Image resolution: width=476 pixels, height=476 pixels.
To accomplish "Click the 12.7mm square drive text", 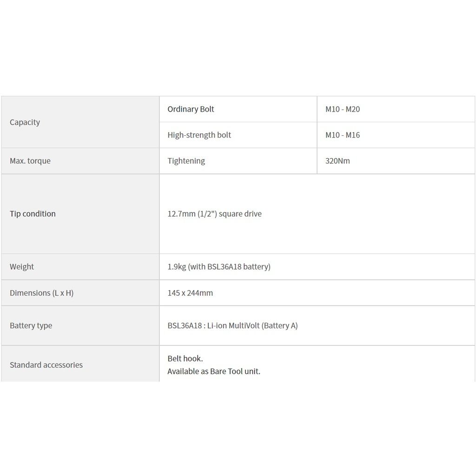I will [x=214, y=214].
